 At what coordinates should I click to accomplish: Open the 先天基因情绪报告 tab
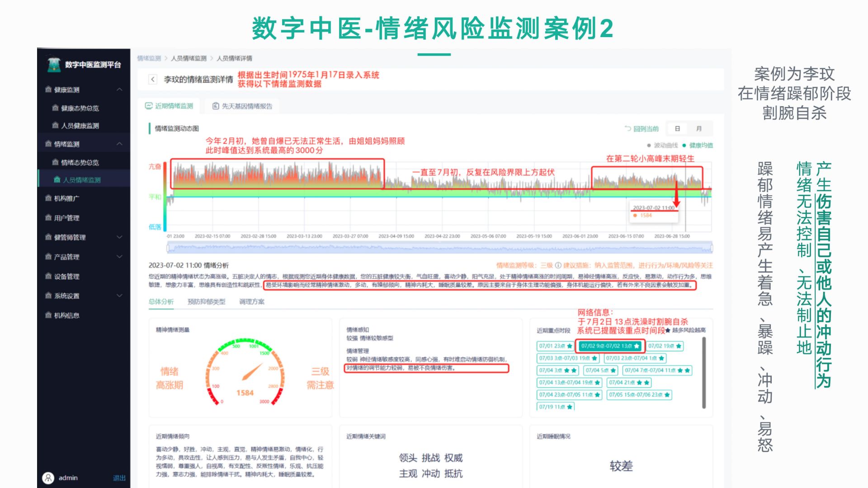(242, 106)
